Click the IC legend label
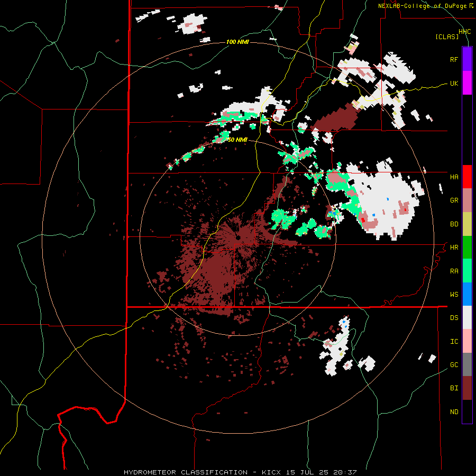Viewport: 476px width, 476px height. (x=454, y=342)
